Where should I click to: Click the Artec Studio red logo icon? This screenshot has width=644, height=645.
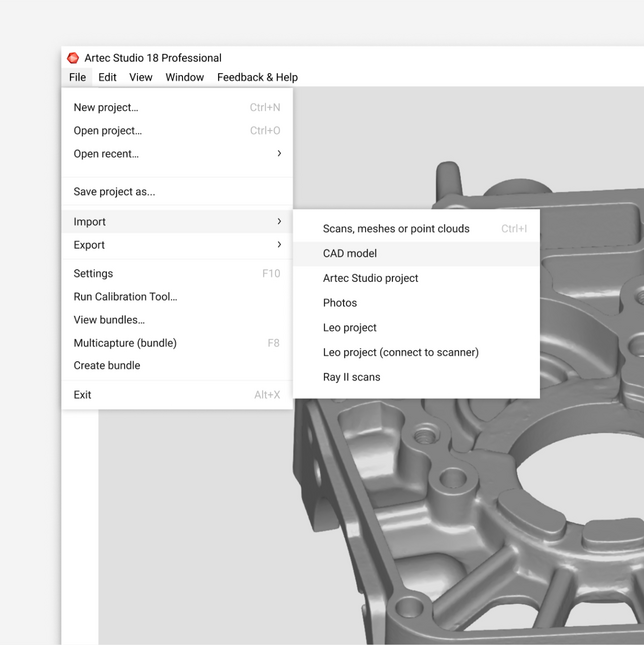click(x=73, y=58)
